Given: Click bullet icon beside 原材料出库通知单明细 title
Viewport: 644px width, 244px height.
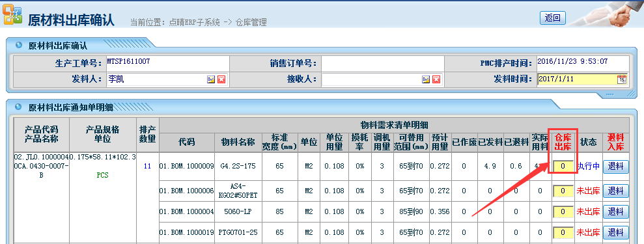Looking at the screenshot, I should click(18, 107).
